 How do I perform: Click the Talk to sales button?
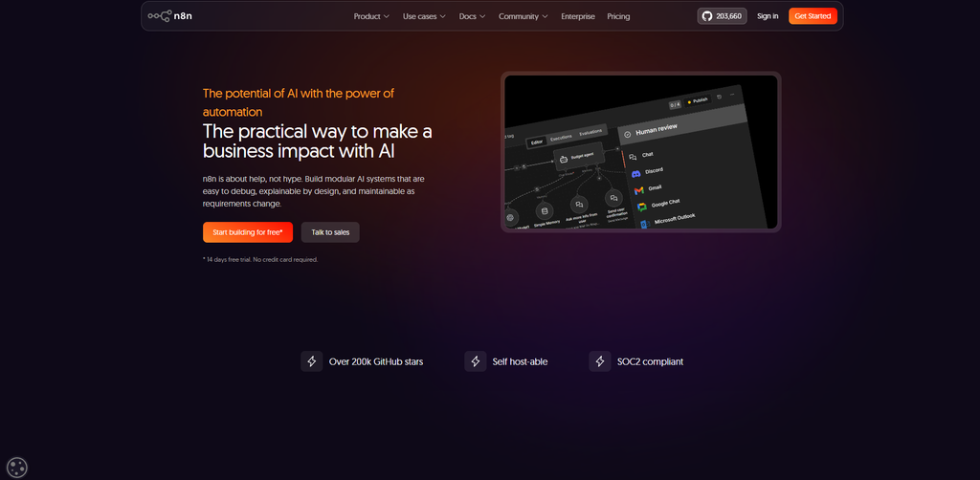[330, 232]
